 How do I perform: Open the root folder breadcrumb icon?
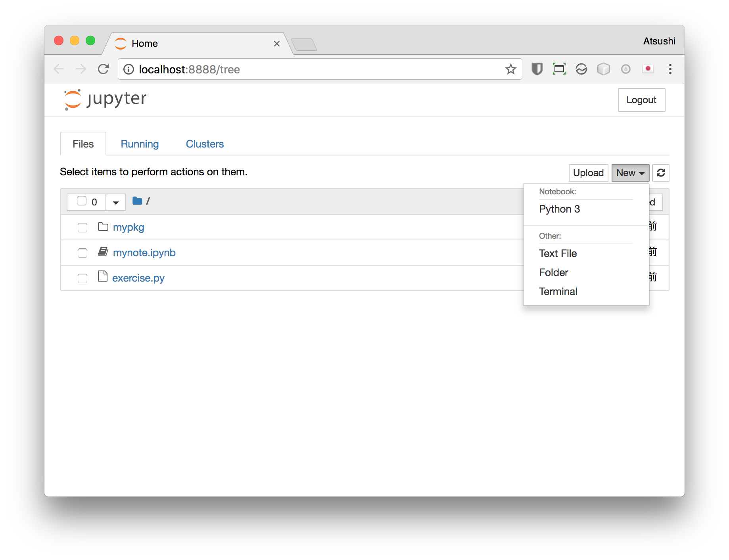tap(137, 201)
